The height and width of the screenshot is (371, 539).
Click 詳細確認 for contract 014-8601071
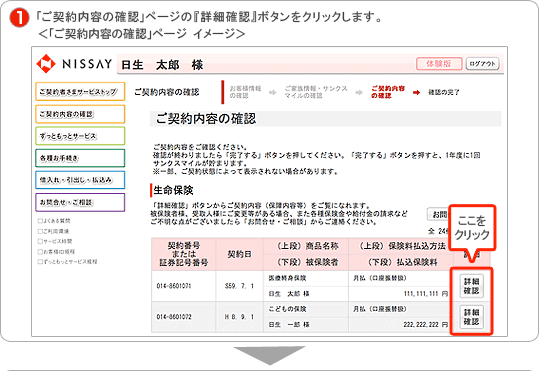471,286
